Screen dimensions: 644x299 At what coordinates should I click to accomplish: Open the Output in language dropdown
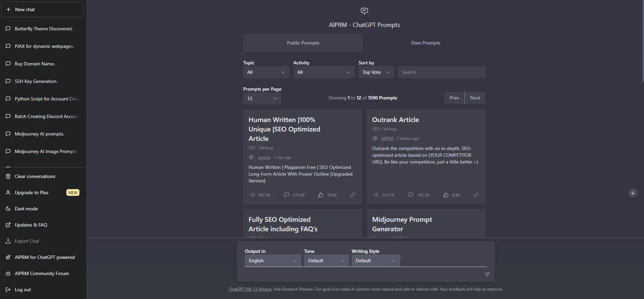[273, 261]
